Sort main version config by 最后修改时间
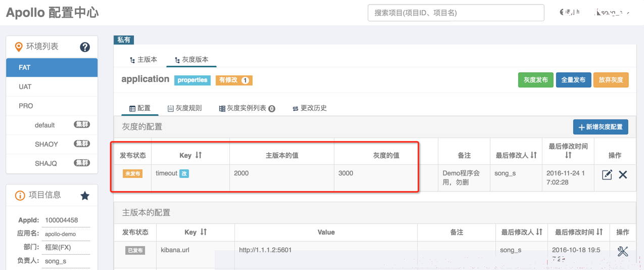 click(x=600, y=232)
